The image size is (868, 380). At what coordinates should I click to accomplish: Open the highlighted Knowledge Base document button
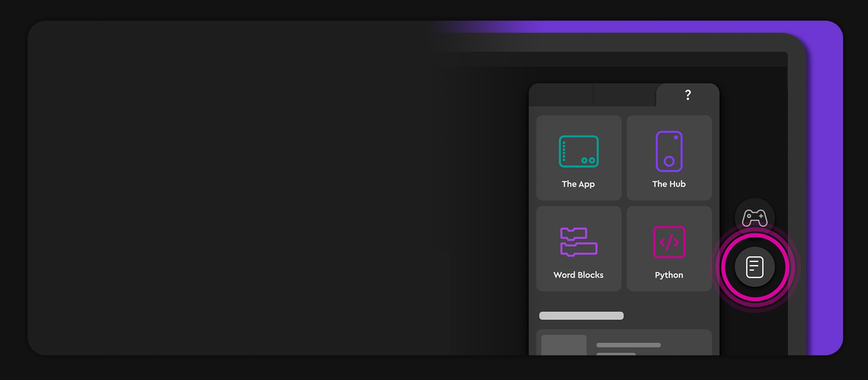click(x=755, y=267)
